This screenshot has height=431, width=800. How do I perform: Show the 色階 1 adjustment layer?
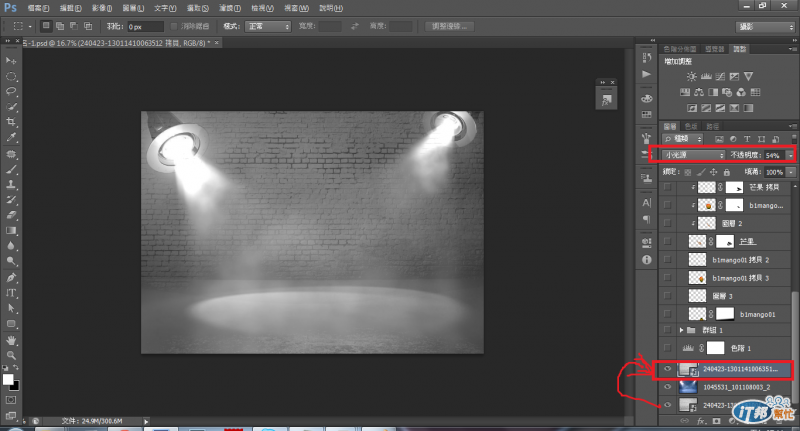coord(667,348)
